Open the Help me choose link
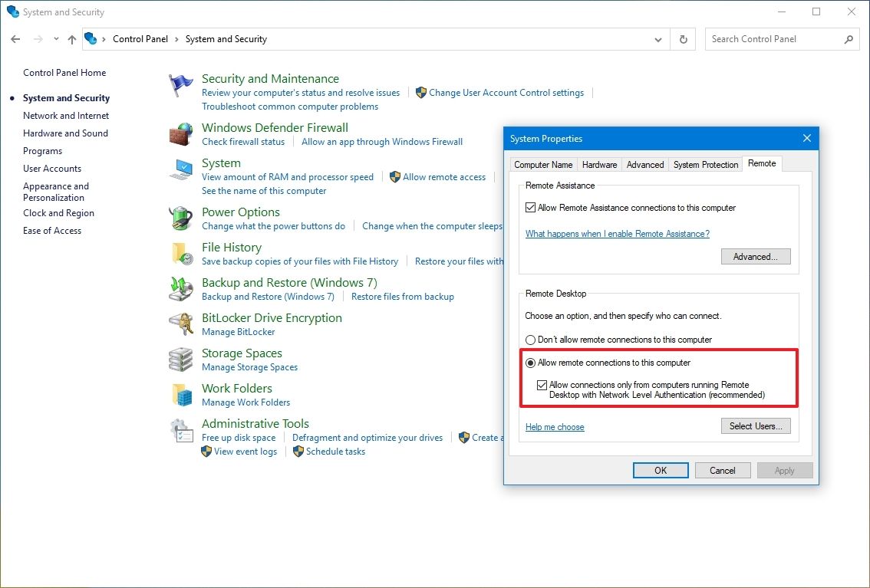870x588 pixels. (x=555, y=427)
